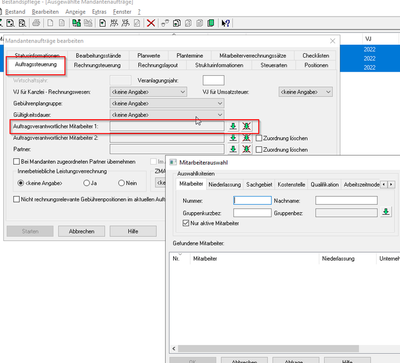Screen dimensions: 400x363
Task: Tick Zuordnung löschen for Mitarbeiter 2 row
Action: tap(259, 138)
